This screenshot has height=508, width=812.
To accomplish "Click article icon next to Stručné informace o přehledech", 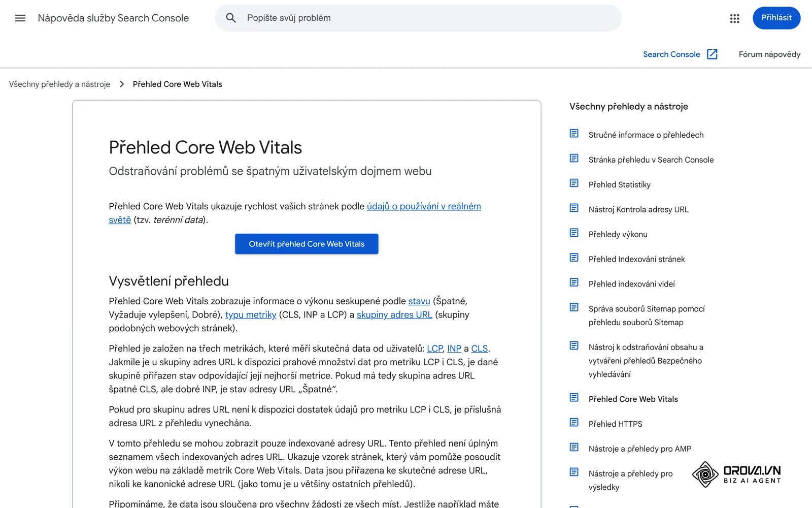I will click(574, 134).
